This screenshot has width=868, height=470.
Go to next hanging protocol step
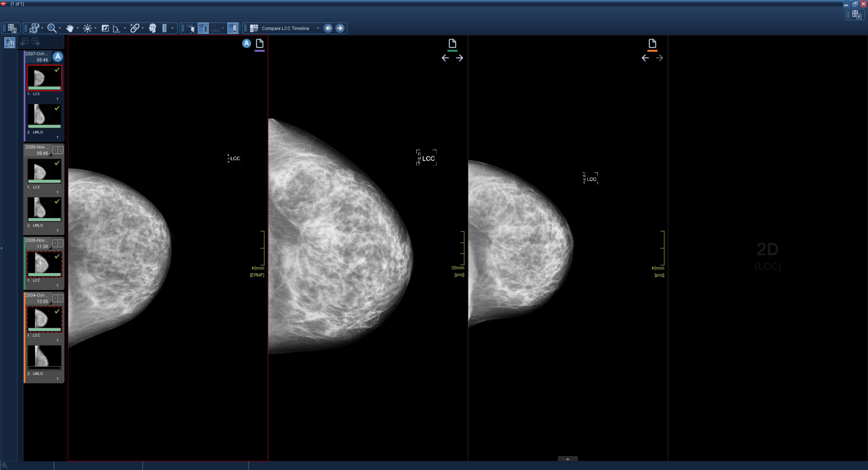tap(340, 28)
